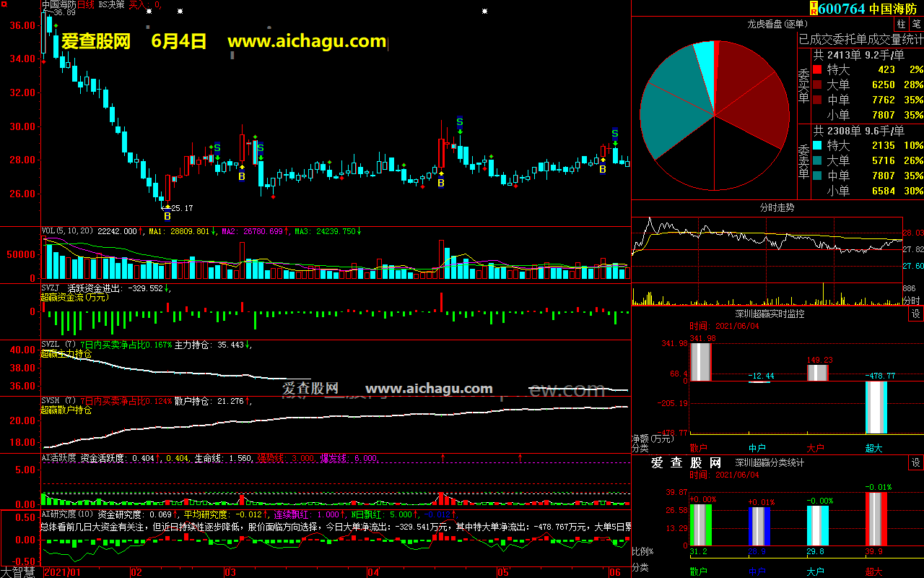The height and width of the screenshot is (578, 924).
Task: Click the B buy marker at 25.17 low
Action: (167, 216)
